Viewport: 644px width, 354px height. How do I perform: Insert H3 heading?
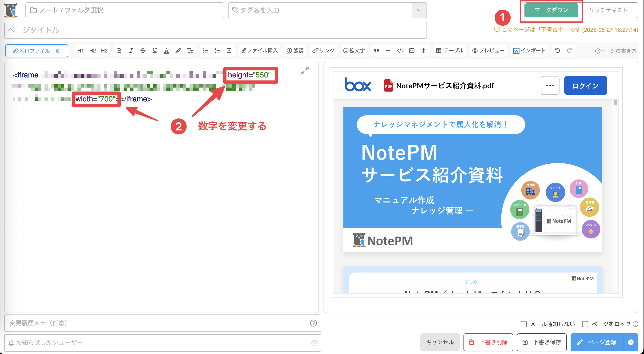(104, 51)
